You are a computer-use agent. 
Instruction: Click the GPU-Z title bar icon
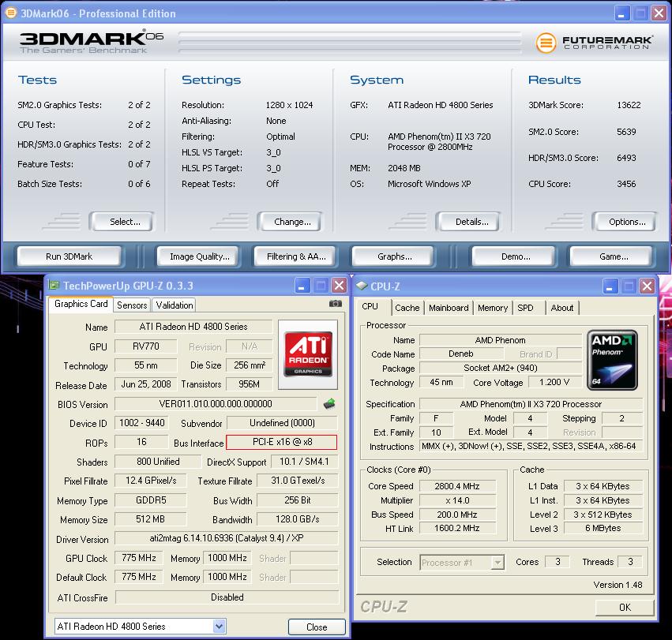pos(54,286)
